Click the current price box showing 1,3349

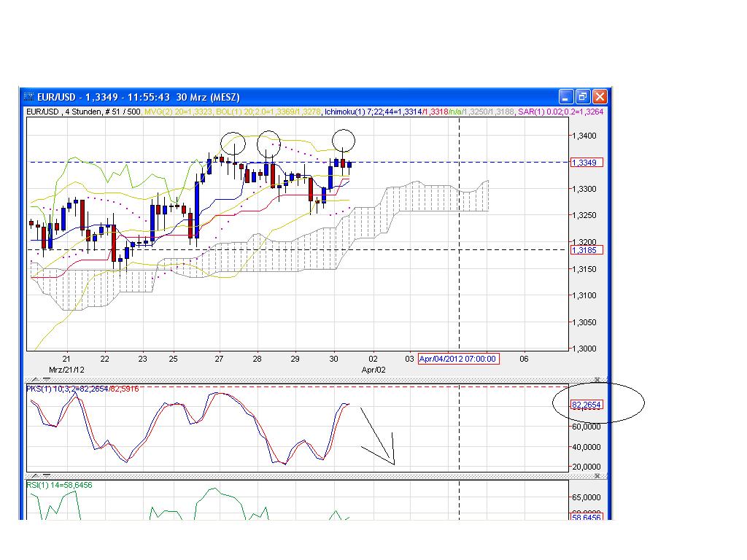pyautogui.click(x=586, y=163)
